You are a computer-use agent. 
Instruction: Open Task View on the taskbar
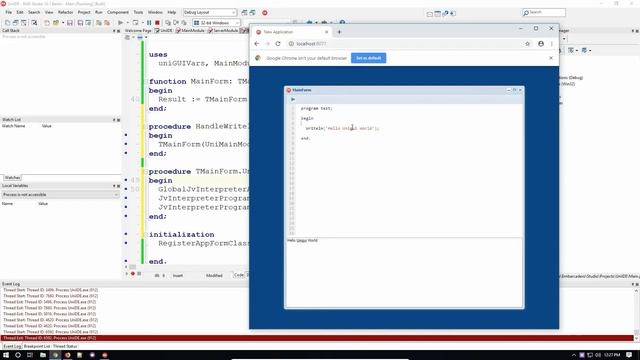(30, 355)
